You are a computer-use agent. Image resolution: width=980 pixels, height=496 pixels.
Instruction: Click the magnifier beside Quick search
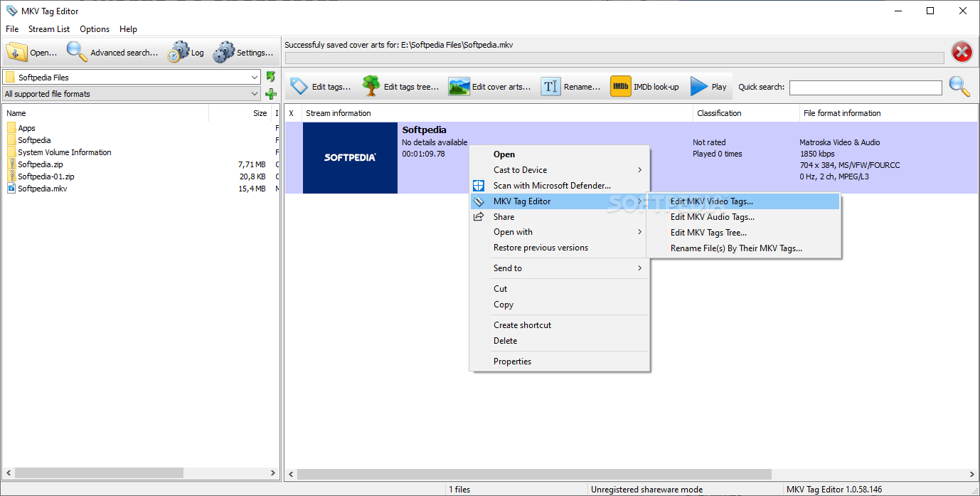point(959,86)
